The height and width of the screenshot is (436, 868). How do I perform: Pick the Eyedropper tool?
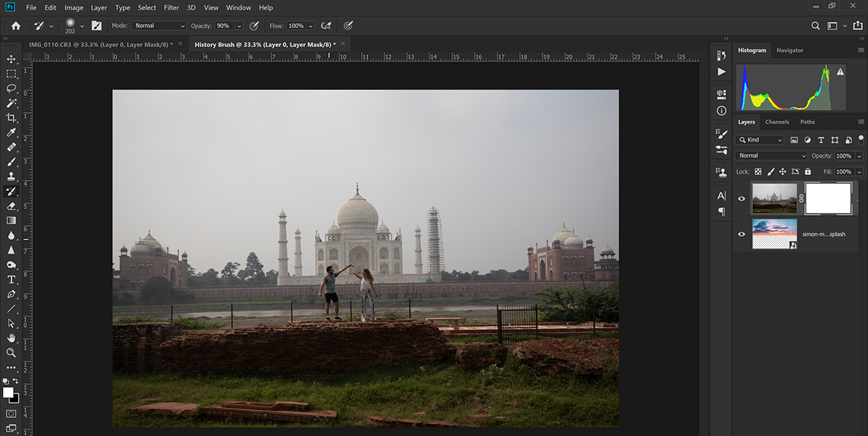click(11, 132)
